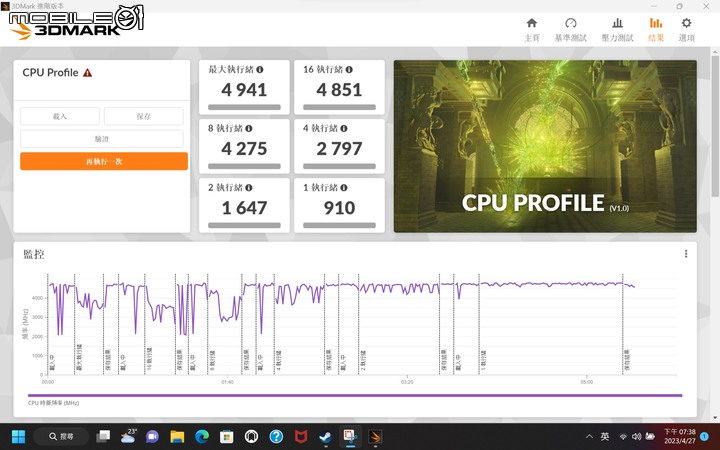Open the blue help question-mark taskbar app
720x450 pixels.
click(276, 436)
